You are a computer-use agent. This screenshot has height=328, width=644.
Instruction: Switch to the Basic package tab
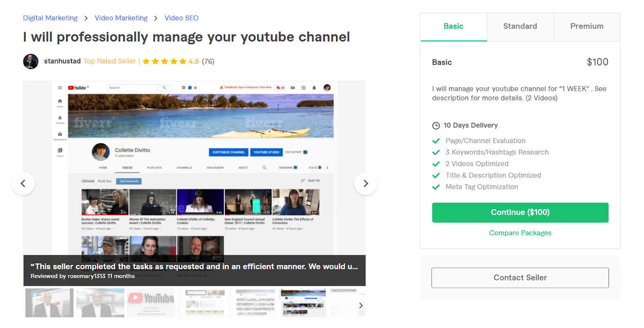point(454,27)
